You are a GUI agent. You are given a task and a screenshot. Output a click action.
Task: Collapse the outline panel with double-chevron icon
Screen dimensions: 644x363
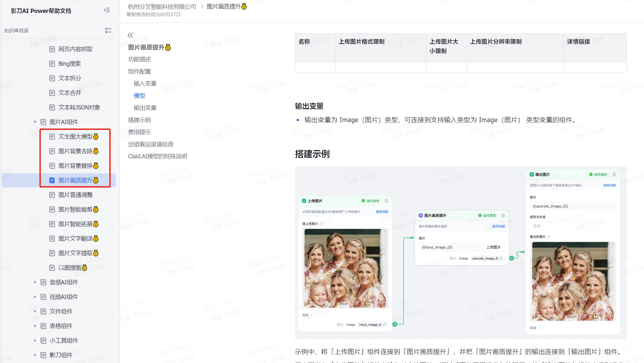130,35
